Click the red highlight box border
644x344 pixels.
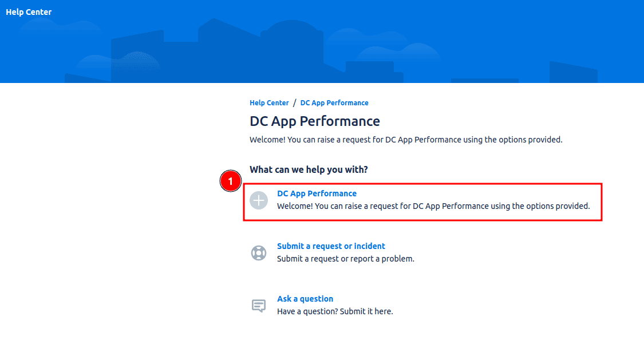click(424, 184)
